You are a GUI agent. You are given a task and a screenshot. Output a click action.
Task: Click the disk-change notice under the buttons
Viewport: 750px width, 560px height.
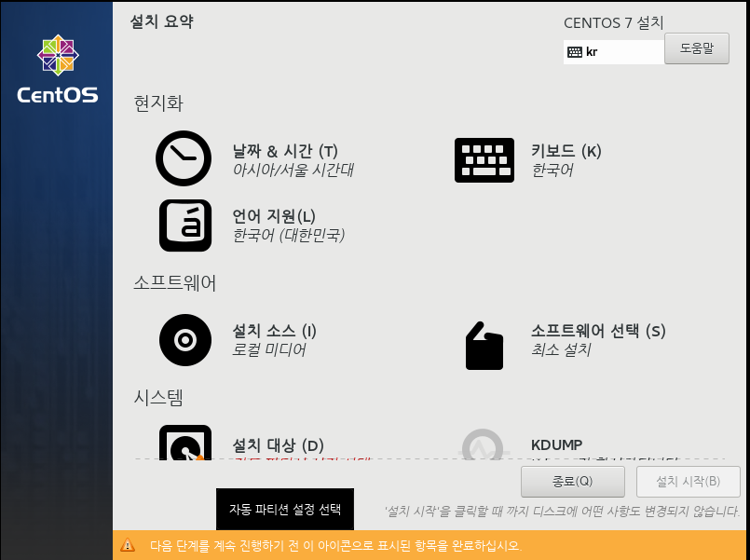coord(562,512)
